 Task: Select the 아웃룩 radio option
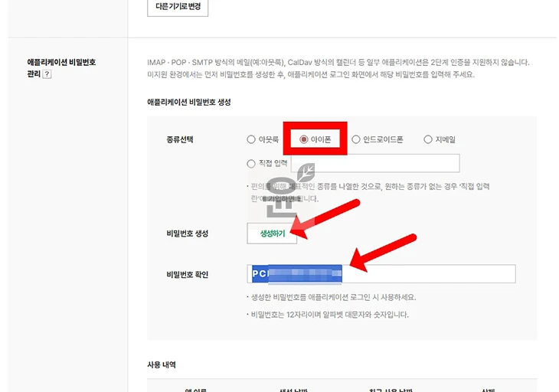[x=251, y=139]
